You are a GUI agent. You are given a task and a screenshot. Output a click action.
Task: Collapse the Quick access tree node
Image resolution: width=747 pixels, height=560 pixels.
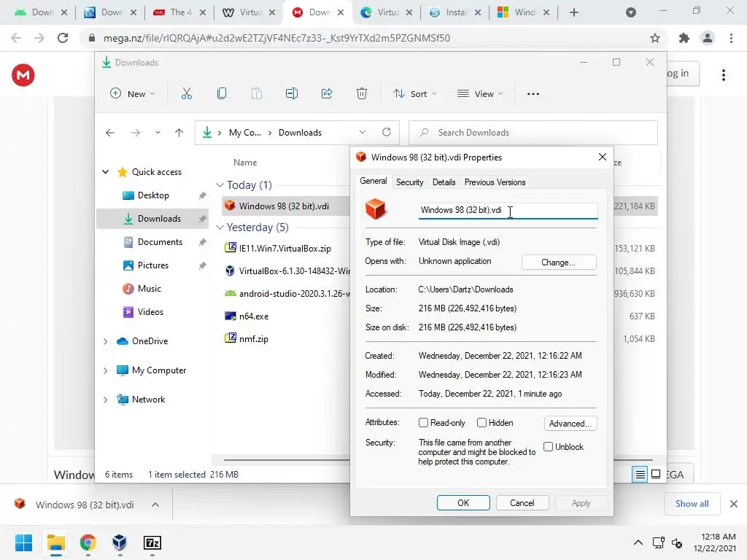point(106,172)
